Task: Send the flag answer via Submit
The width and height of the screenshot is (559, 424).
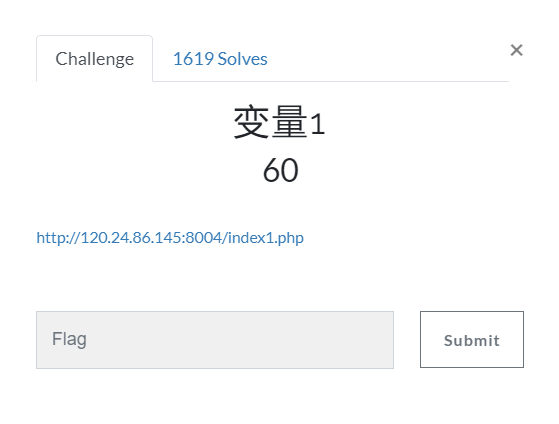Action: [x=472, y=339]
